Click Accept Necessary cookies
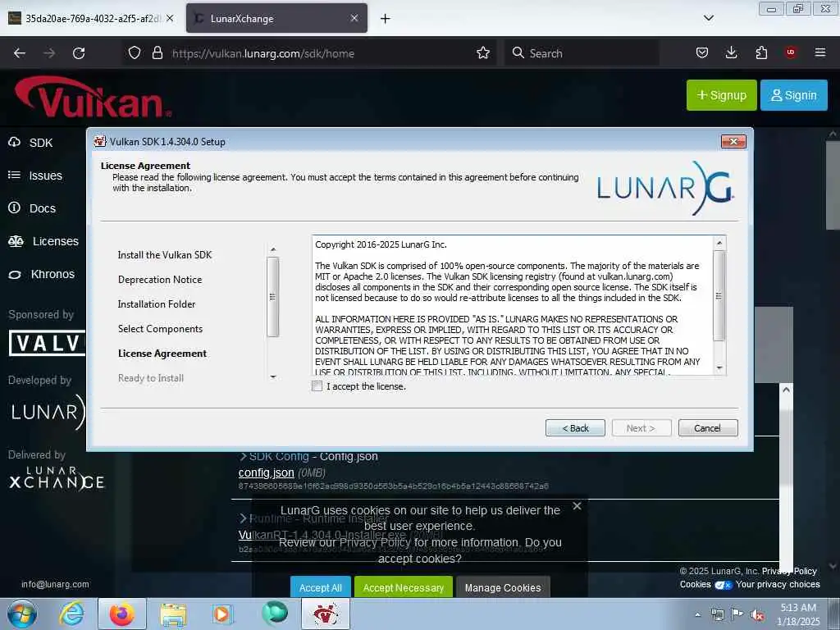Viewport: 840px width, 630px height. pos(404,587)
